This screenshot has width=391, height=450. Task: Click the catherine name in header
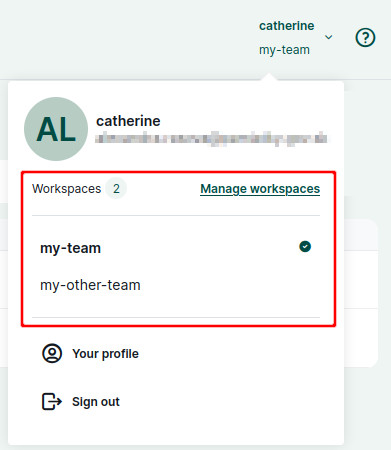tap(287, 26)
